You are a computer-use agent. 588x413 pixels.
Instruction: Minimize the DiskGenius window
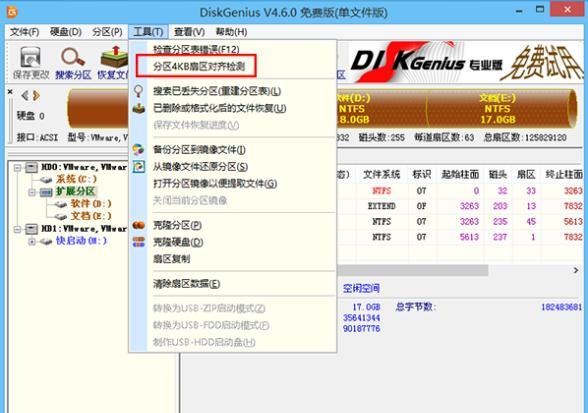pos(519,11)
